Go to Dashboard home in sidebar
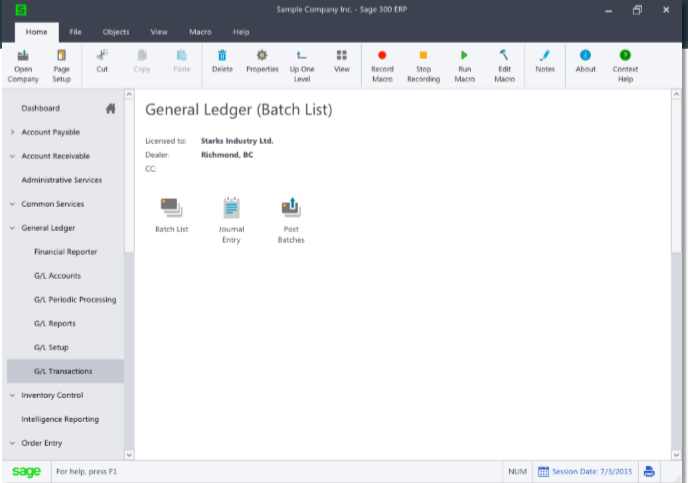688x483 pixels. pos(41,108)
